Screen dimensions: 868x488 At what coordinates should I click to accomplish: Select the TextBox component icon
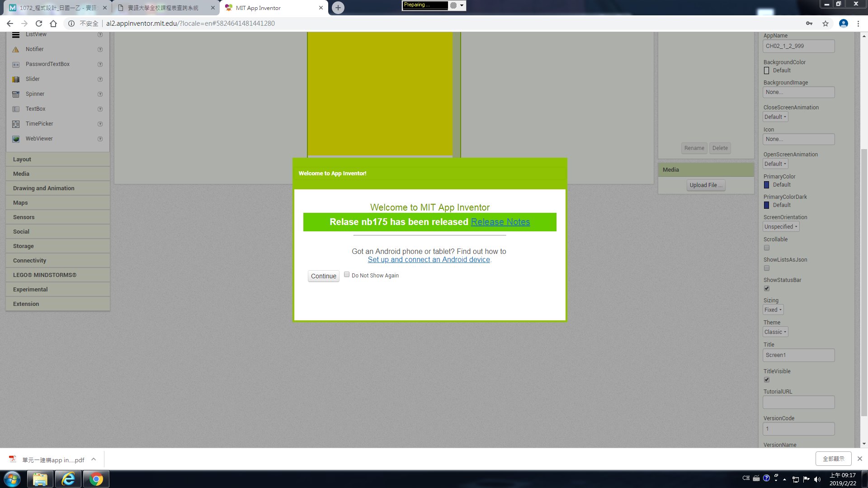[x=16, y=109]
